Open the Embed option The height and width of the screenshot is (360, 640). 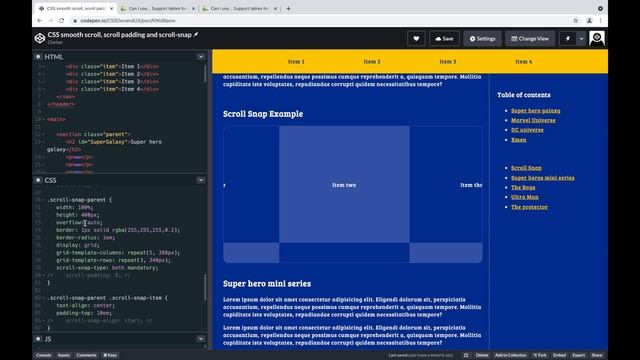[559, 355]
